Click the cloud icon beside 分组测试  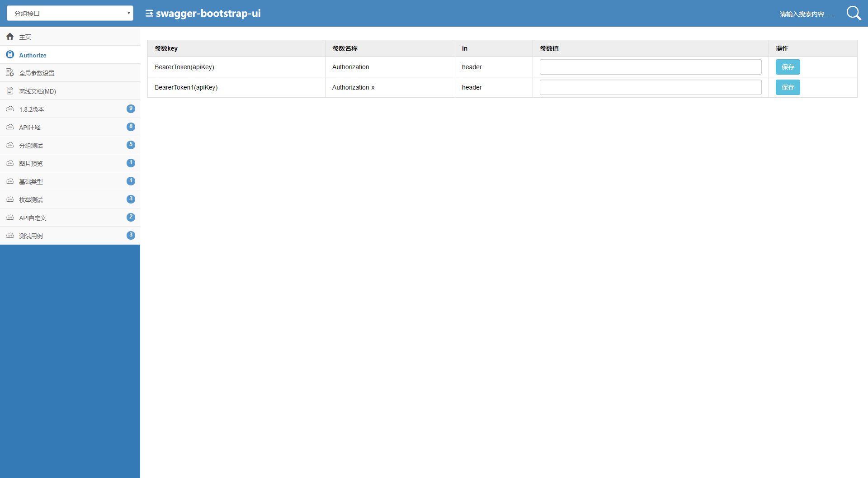pyautogui.click(x=10, y=145)
